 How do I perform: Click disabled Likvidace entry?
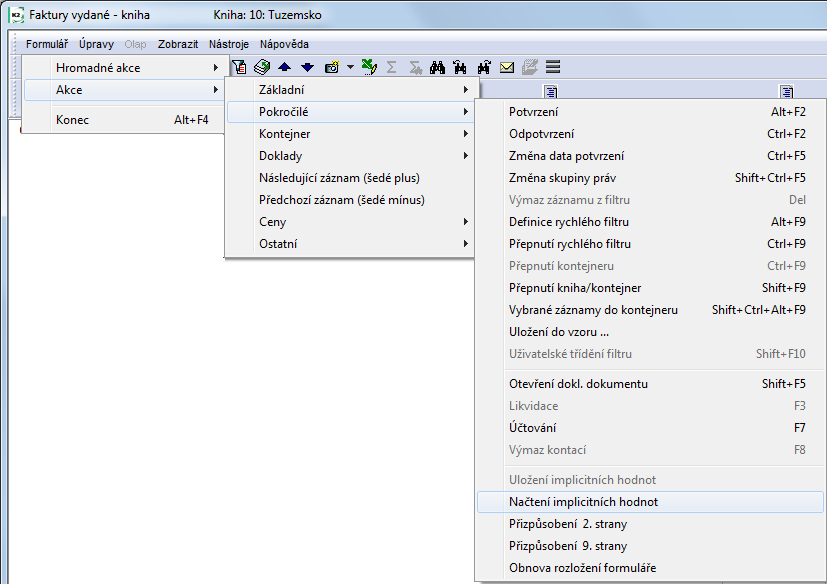(650, 406)
